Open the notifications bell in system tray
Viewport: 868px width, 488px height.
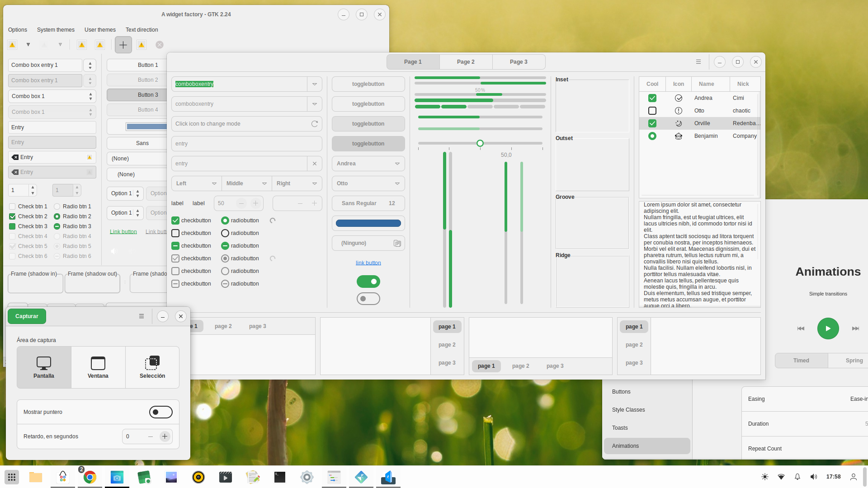pos(797,477)
